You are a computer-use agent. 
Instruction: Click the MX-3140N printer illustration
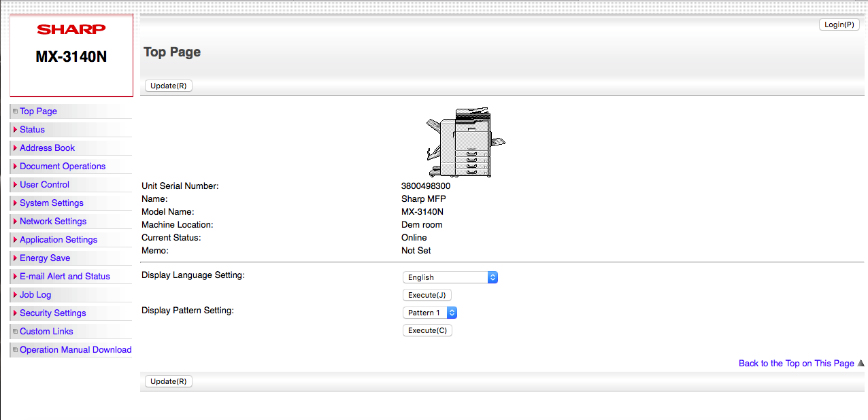[466, 142]
